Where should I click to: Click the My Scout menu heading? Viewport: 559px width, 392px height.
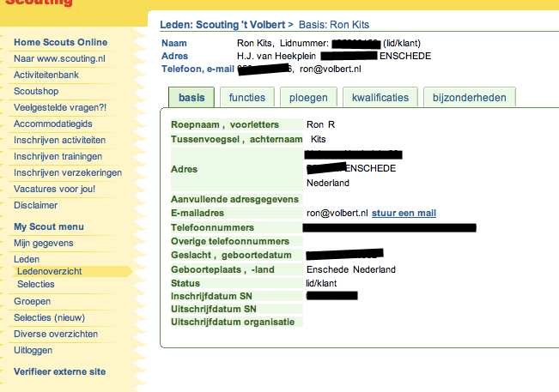pyautogui.click(x=49, y=226)
